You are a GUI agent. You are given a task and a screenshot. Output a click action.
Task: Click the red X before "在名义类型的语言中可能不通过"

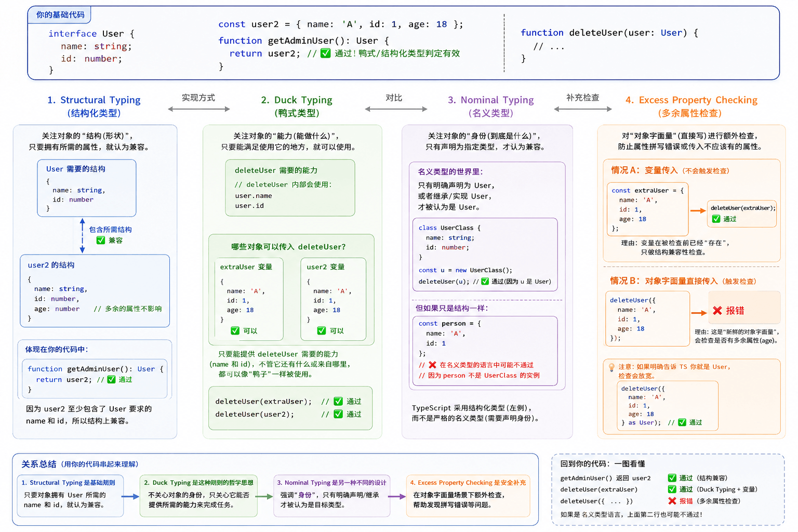point(432,365)
